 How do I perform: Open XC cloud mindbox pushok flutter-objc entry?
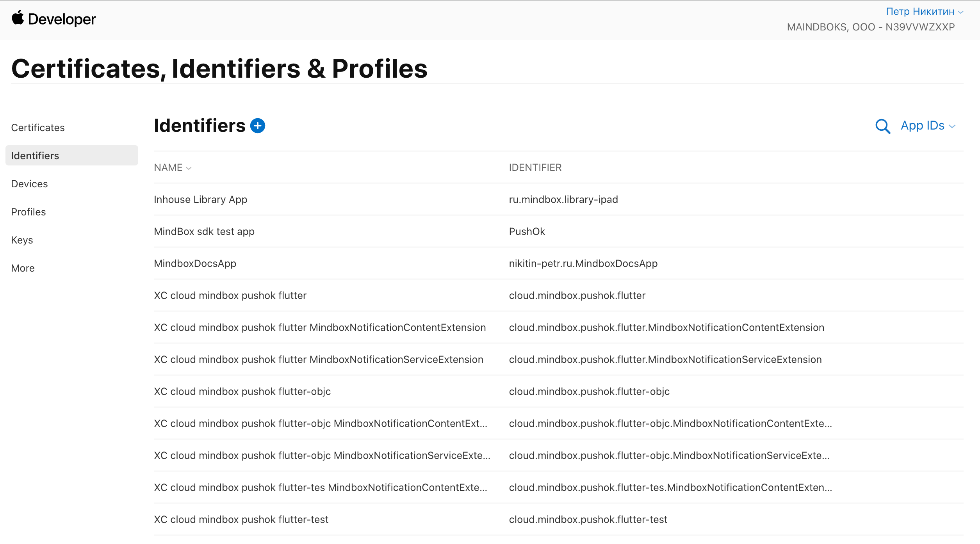pos(242,391)
